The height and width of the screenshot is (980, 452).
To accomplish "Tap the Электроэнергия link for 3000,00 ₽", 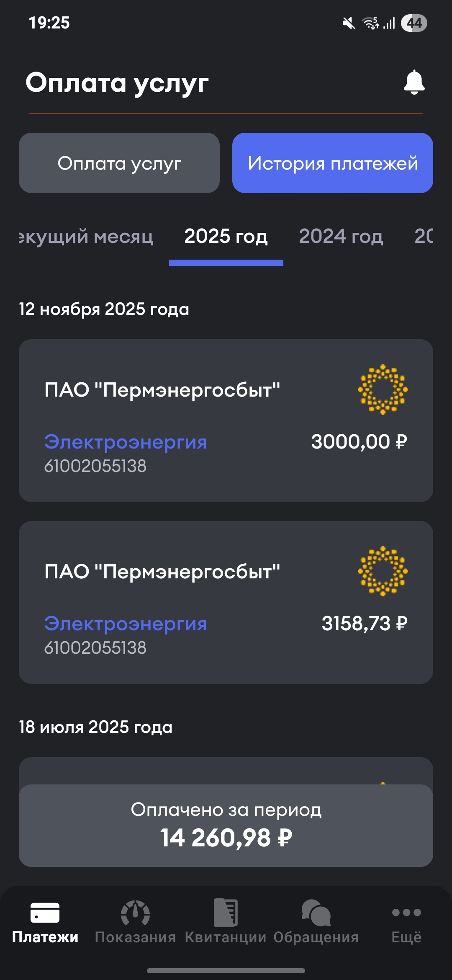I will click(126, 442).
